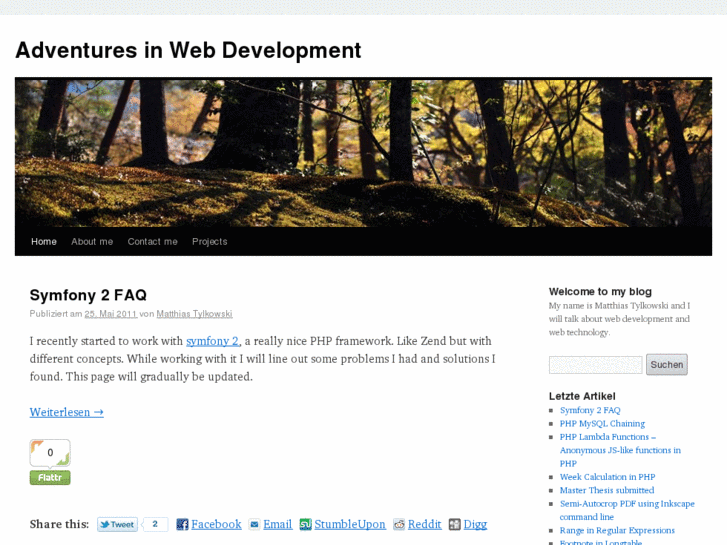Click the Facebook share icon
Viewport: 727px width, 545px height.
[182, 524]
